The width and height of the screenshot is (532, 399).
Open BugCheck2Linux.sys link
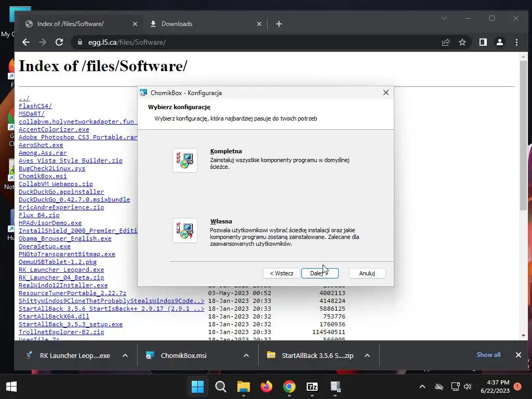pyautogui.click(x=52, y=168)
